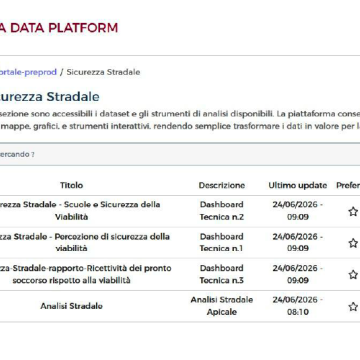Sort by the Titolo column header
The width and height of the screenshot is (360, 360).
71,185
